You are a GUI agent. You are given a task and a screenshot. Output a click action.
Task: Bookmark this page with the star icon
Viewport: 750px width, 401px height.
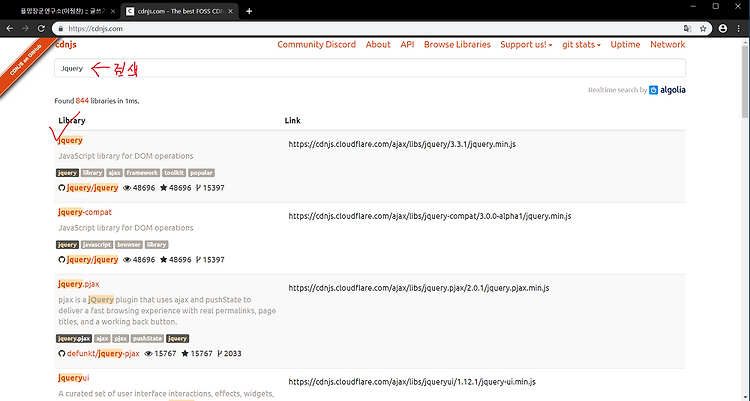point(703,29)
